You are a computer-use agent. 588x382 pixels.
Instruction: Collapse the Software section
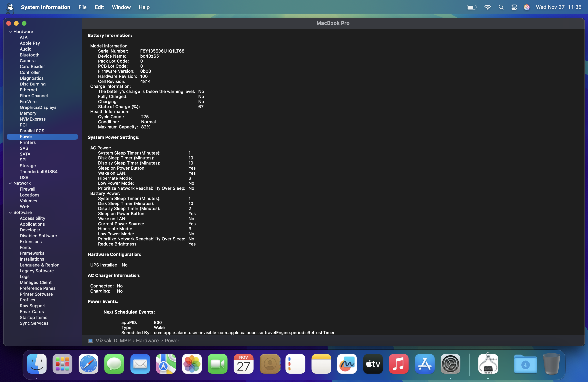(10, 212)
